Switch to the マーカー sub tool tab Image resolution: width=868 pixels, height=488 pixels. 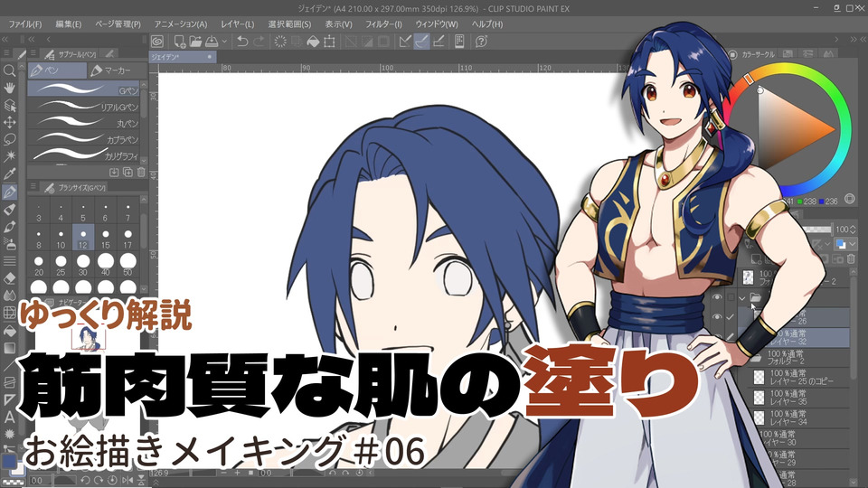(117, 70)
